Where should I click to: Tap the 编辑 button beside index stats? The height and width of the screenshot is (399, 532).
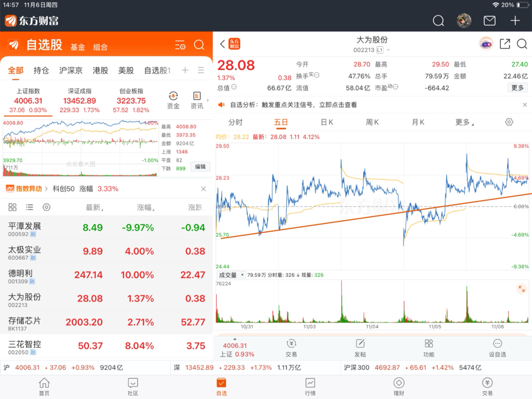click(x=200, y=167)
